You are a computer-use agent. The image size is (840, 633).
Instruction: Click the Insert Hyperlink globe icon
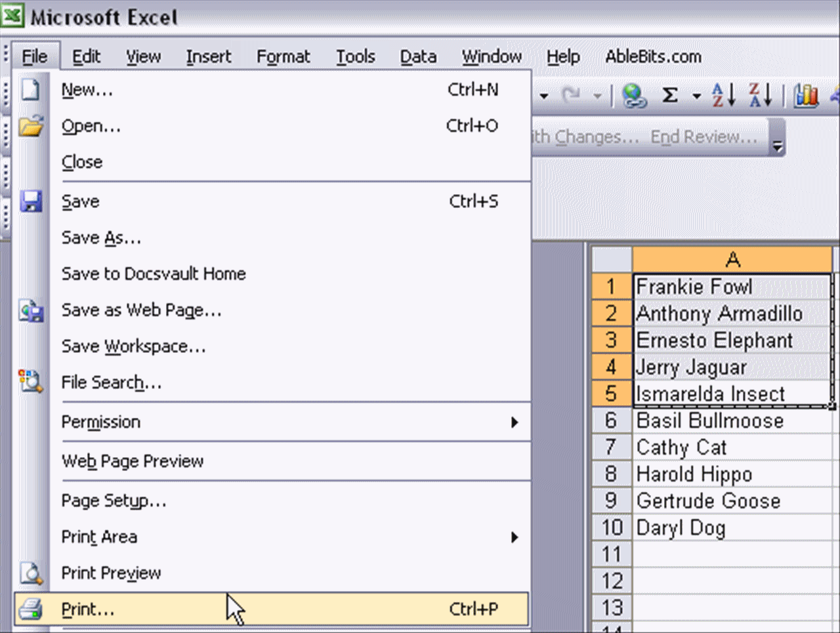click(x=634, y=96)
